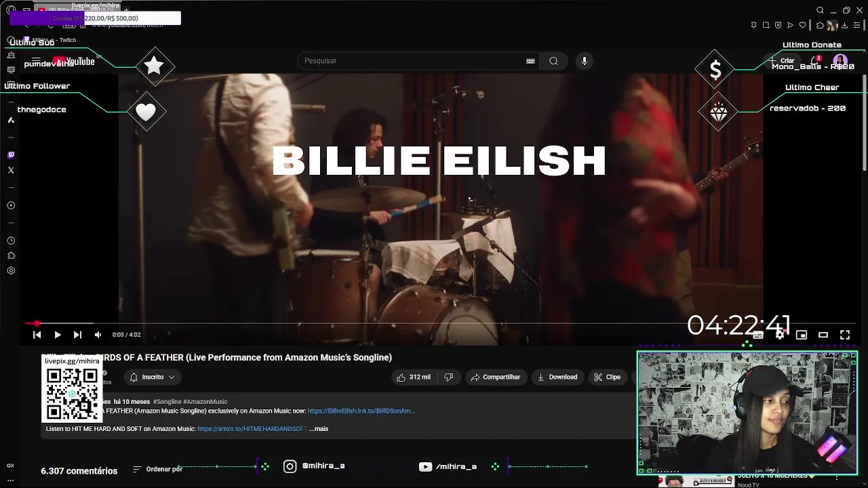868x488 pixels.
Task: Click the heart bookmark icon in address bar
Action: coord(803,25)
